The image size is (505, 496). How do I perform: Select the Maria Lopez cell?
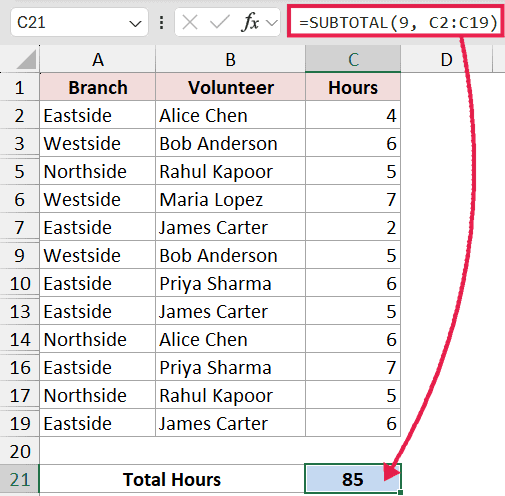coord(230,200)
